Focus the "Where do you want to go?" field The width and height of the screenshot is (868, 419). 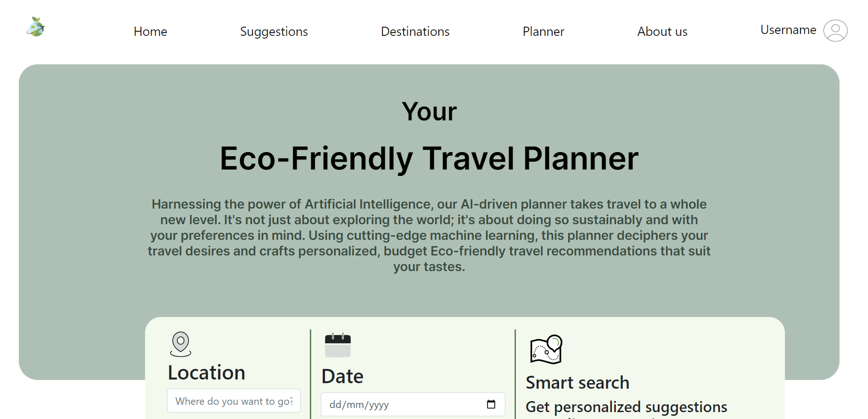[x=234, y=401]
